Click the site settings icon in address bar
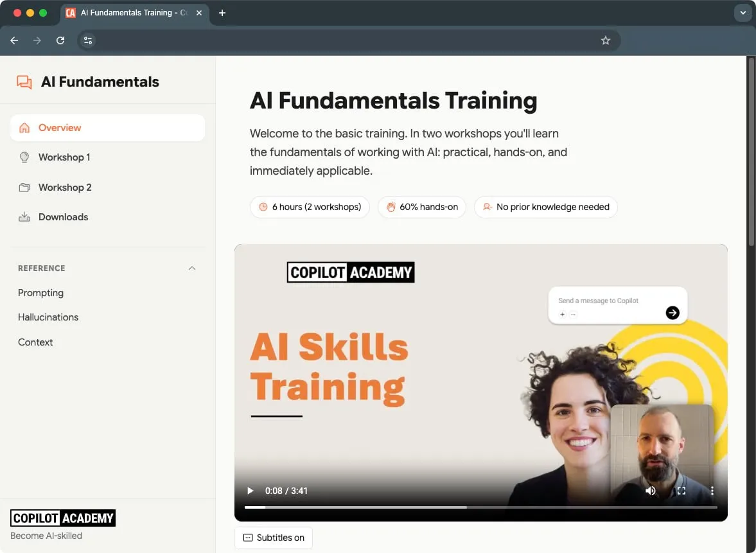The height and width of the screenshot is (553, 756). (x=87, y=40)
